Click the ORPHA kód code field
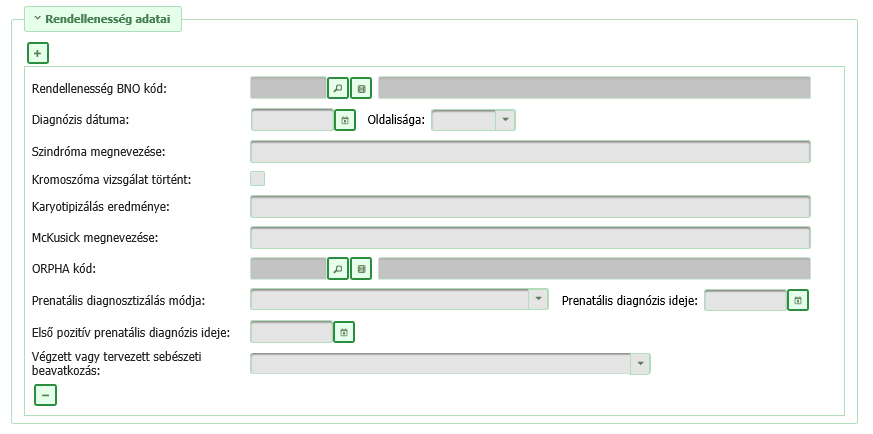873x434 pixels. pos(288,269)
